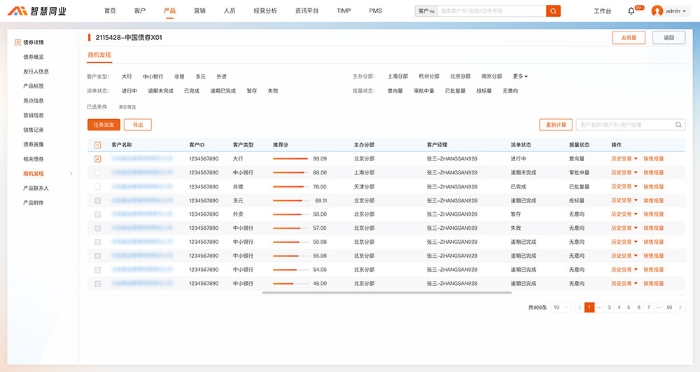The width and height of the screenshot is (700, 372).
Task: Open the PMS top menu
Action: (x=375, y=11)
